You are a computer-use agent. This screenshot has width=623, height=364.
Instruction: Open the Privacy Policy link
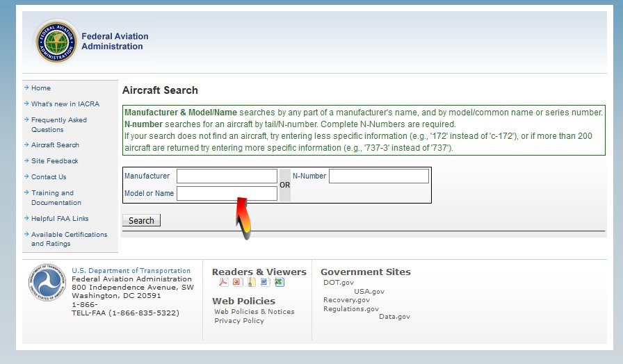239,321
